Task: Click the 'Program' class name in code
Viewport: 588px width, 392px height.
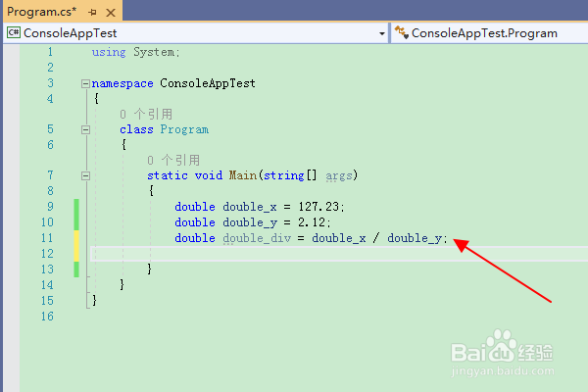Action: 184,129
